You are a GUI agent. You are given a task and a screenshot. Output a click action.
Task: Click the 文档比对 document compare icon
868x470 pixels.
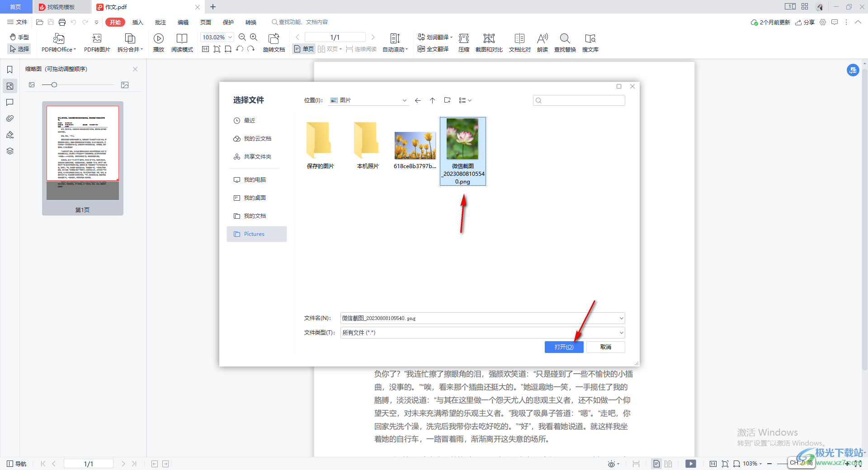tap(519, 38)
